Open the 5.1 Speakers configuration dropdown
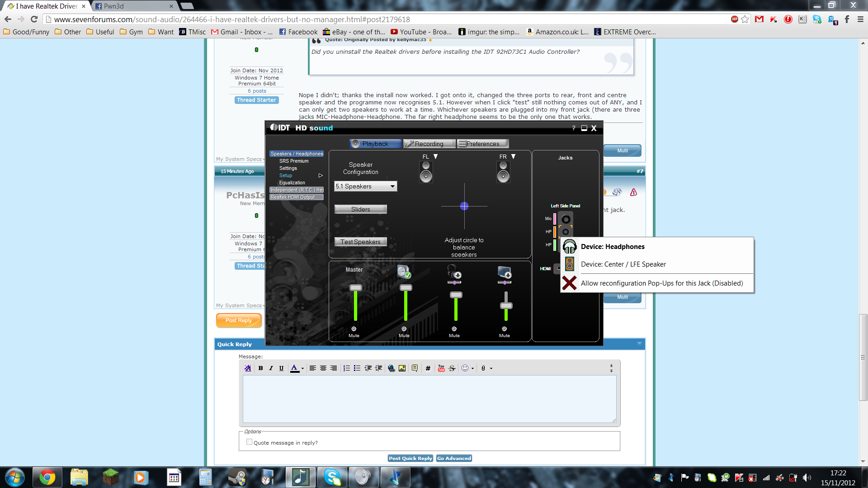The height and width of the screenshot is (488, 868). 366,186
